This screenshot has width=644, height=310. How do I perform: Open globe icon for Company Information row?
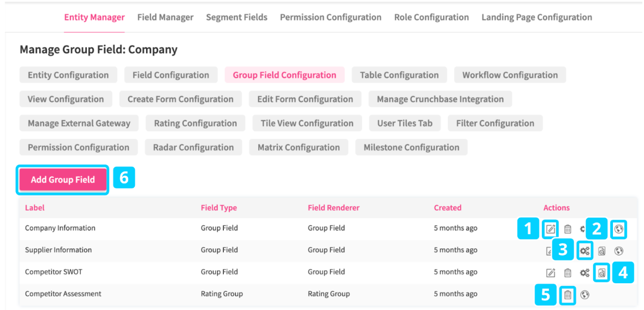618,229
